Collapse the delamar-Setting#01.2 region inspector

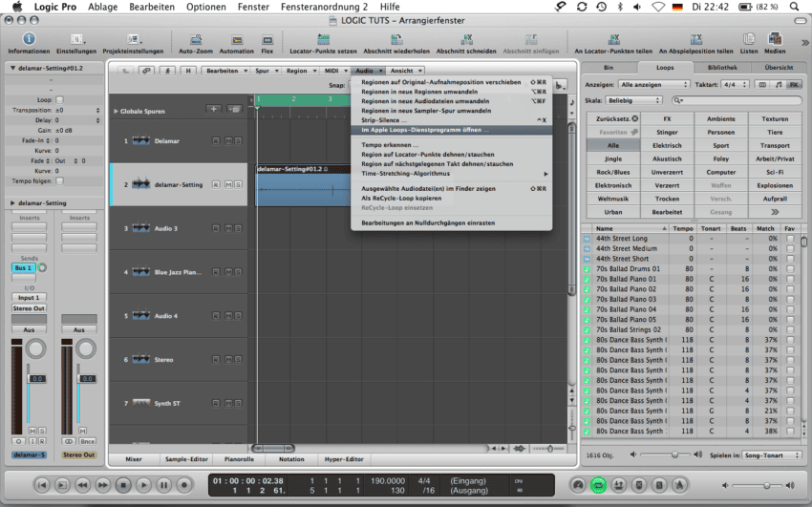point(12,68)
